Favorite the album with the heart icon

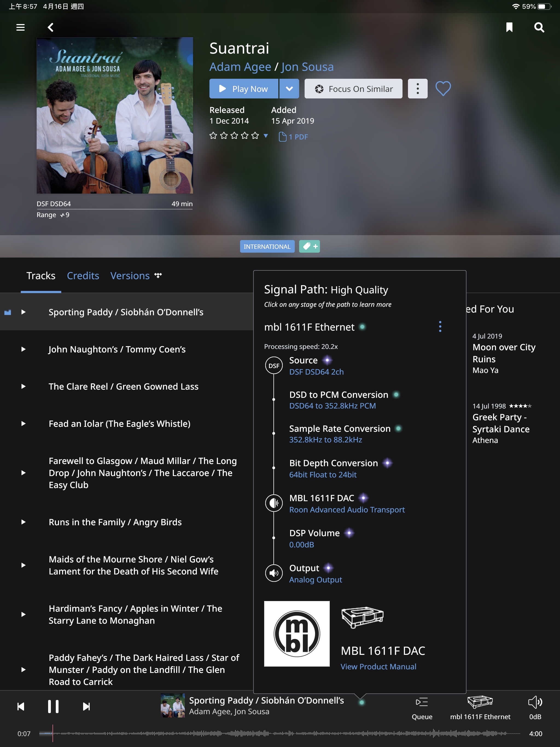(443, 89)
